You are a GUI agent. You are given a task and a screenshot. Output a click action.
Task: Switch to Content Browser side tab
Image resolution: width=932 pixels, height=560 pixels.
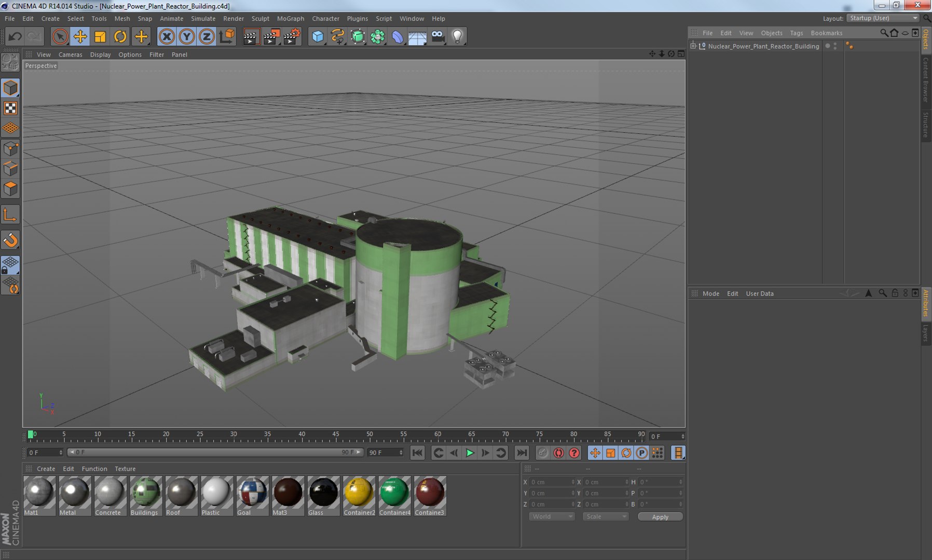click(926, 79)
